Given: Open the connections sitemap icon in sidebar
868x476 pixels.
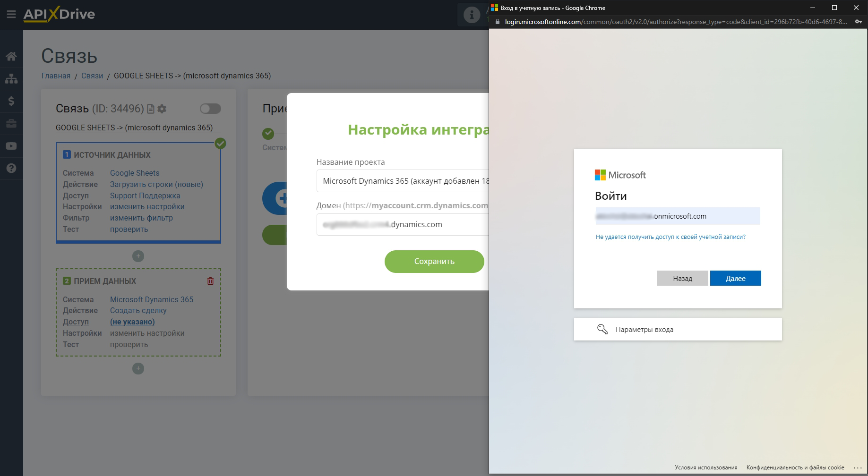Looking at the screenshot, I should [x=11, y=79].
